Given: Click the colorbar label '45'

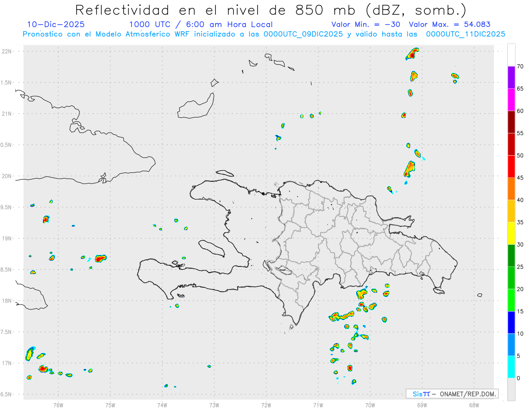Looking at the screenshot, I should [x=520, y=178].
